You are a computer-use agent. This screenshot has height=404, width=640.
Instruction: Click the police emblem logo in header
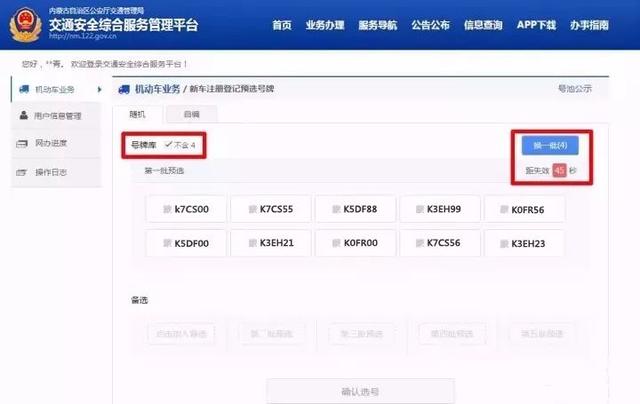[x=25, y=24]
